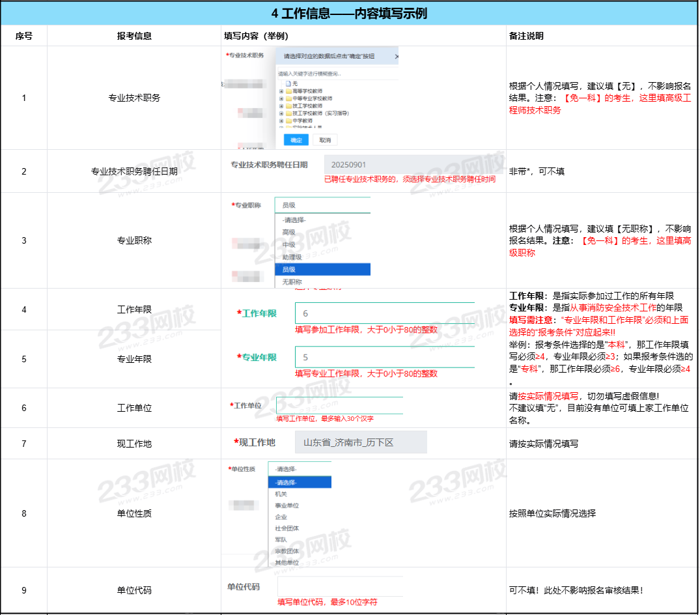Click the blue 确定 button
The width and height of the screenshot is (700, 615).
click(296, 140)
